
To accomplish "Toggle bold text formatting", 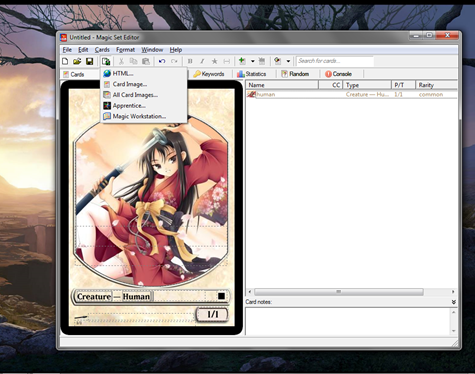I will pyautogui.click(x=190, y=61).
